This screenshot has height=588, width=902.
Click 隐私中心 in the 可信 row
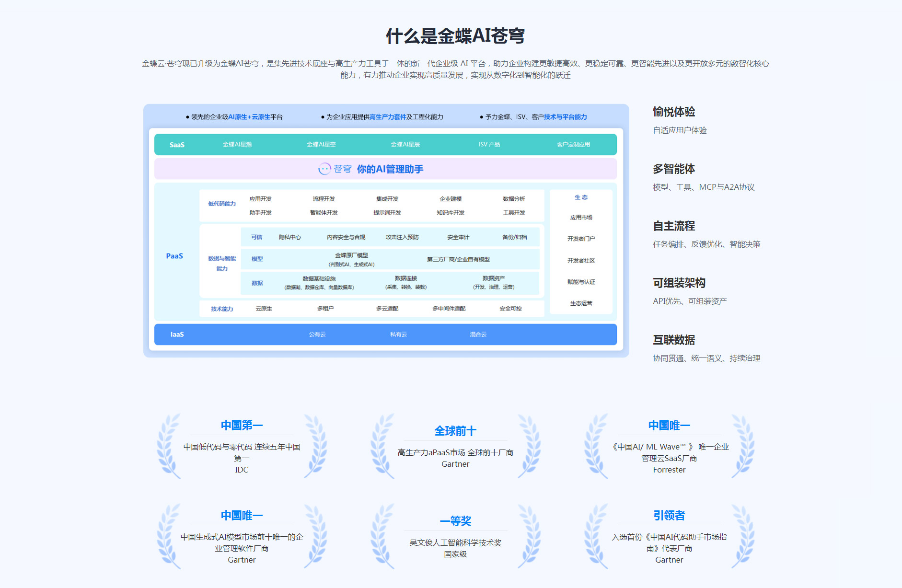tap(290, 237)
